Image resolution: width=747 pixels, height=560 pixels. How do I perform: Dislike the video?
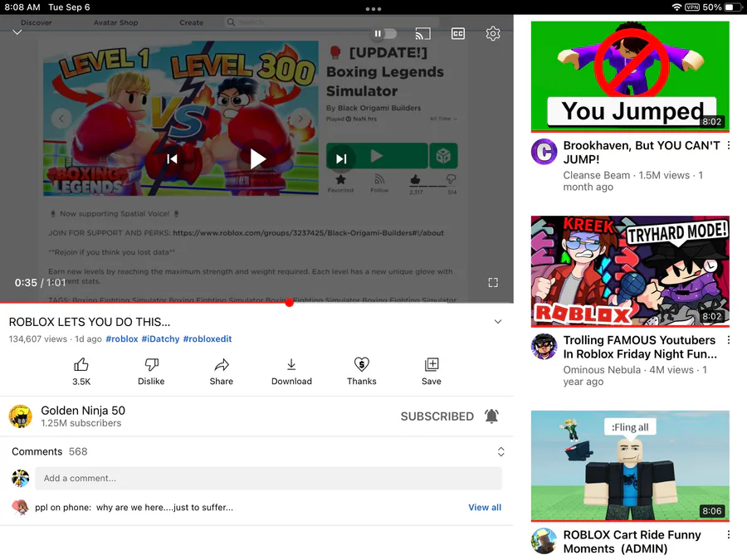151,372
